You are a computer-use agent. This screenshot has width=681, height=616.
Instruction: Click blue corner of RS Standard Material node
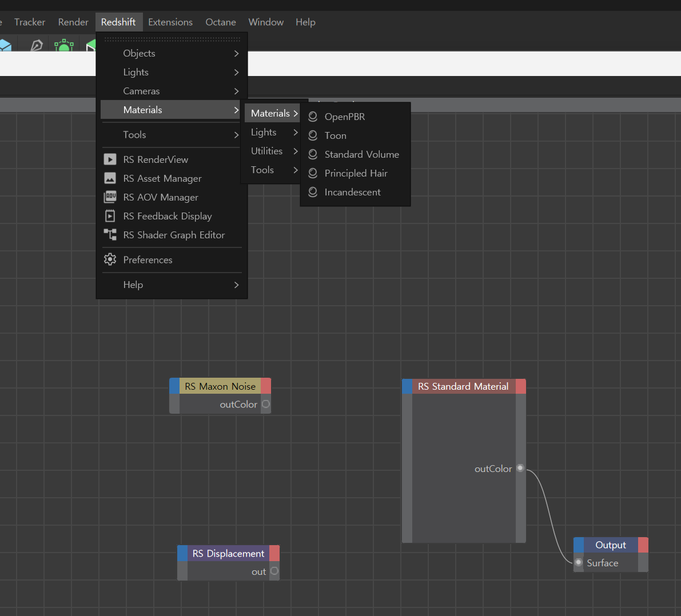407,386
